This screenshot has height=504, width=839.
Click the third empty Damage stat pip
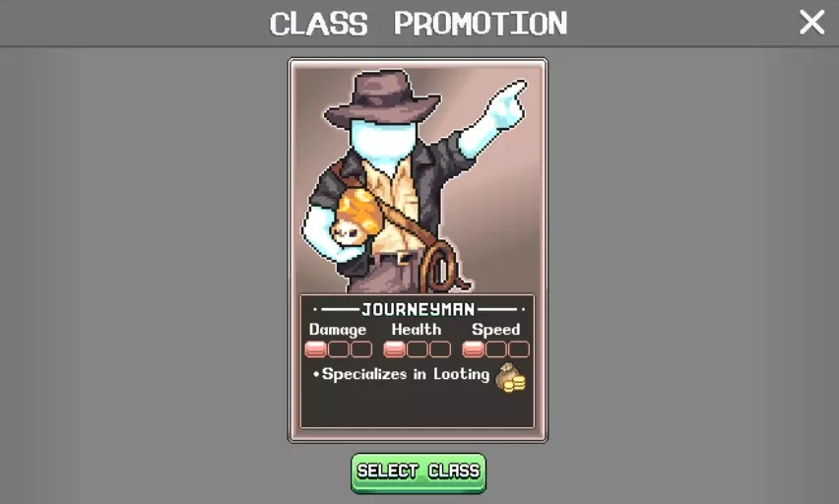click(x=361, y=349)
